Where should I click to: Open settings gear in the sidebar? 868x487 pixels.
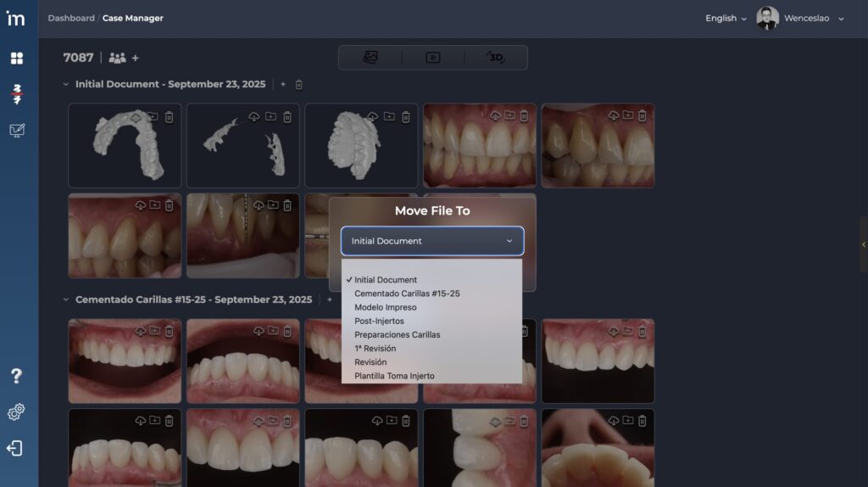point(16,412)
